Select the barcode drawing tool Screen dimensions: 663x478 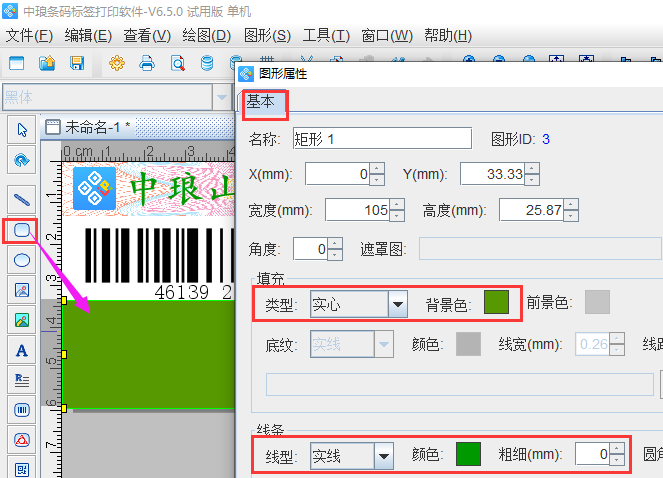tap(22, 410)
